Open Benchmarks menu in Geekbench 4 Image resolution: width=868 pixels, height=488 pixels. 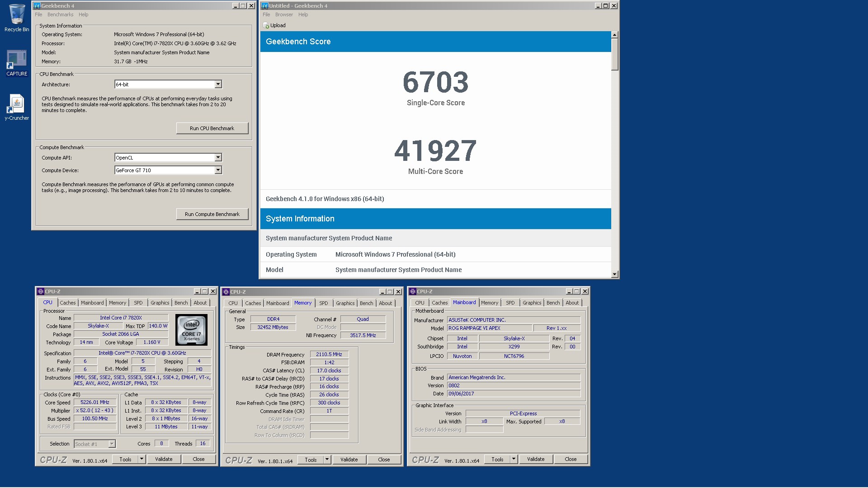pos(60,14)
